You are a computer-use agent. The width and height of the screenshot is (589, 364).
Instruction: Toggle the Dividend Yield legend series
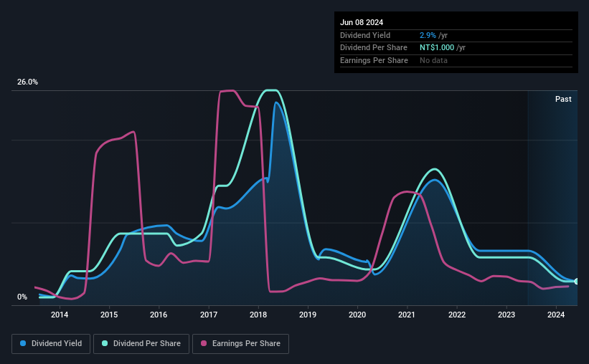51,344
